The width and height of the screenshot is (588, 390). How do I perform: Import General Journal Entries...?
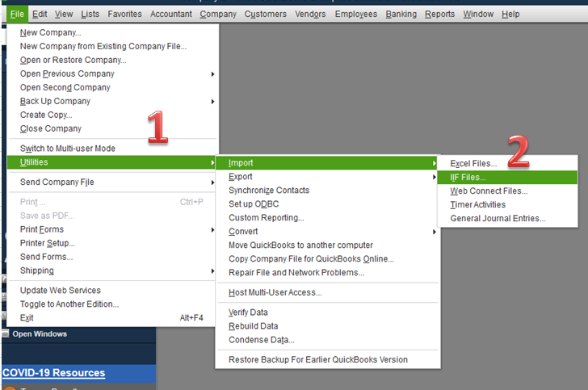[x=507, y=219]
